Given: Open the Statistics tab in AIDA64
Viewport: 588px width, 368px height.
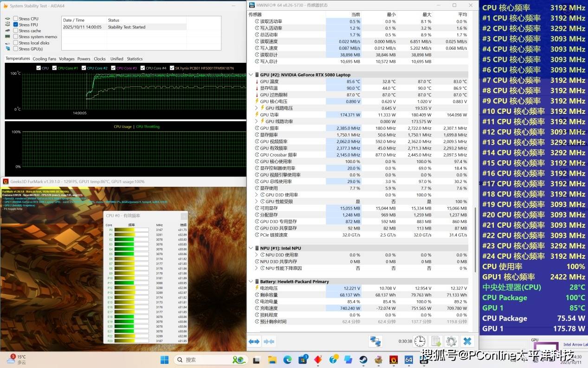Looking at the screenshot, I should (x=135, y=59).
